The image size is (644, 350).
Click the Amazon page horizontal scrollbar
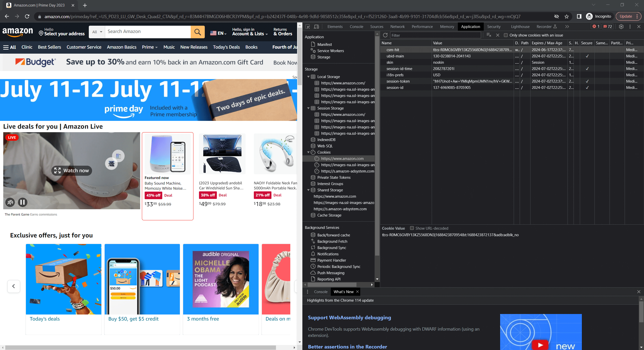[x=140, y=347]
